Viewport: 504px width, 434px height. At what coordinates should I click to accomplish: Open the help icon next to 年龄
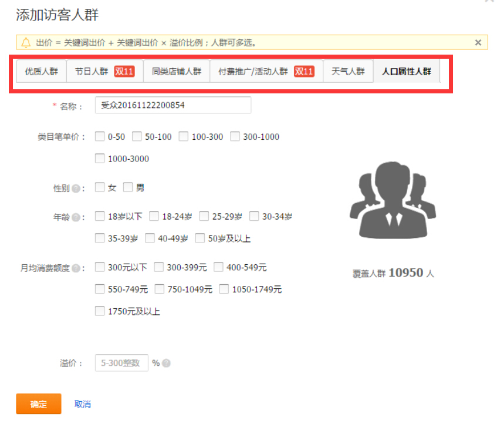click(x=76, y=217)
